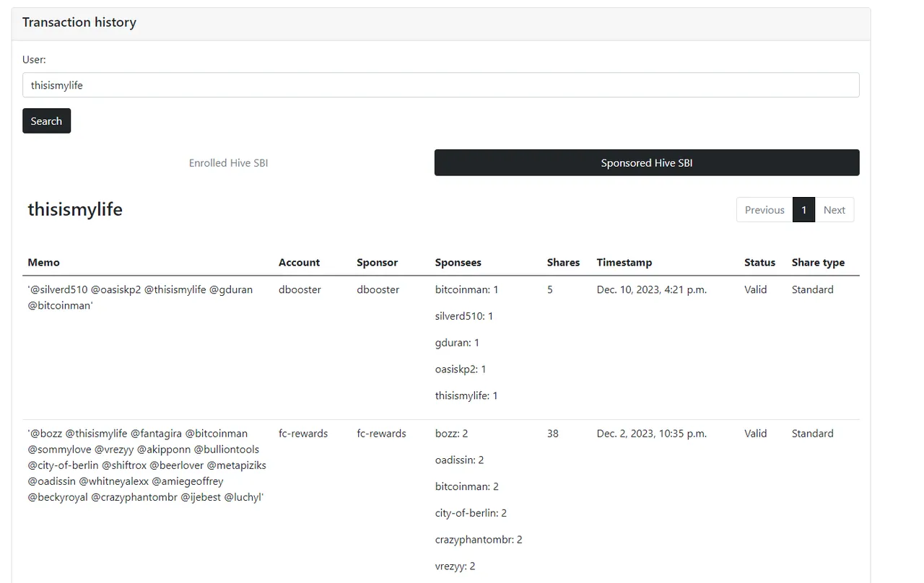Viewport: 924px width, 583px height.
Task: Click the sponsee 'oasiskp2: 1'
Action: click(x=461, y=369)
